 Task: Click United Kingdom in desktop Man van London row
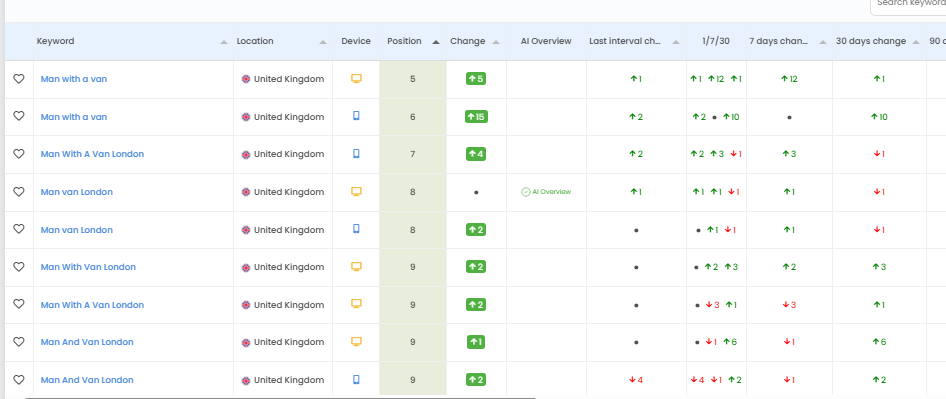pyautogui.click(x=288, y=192)
